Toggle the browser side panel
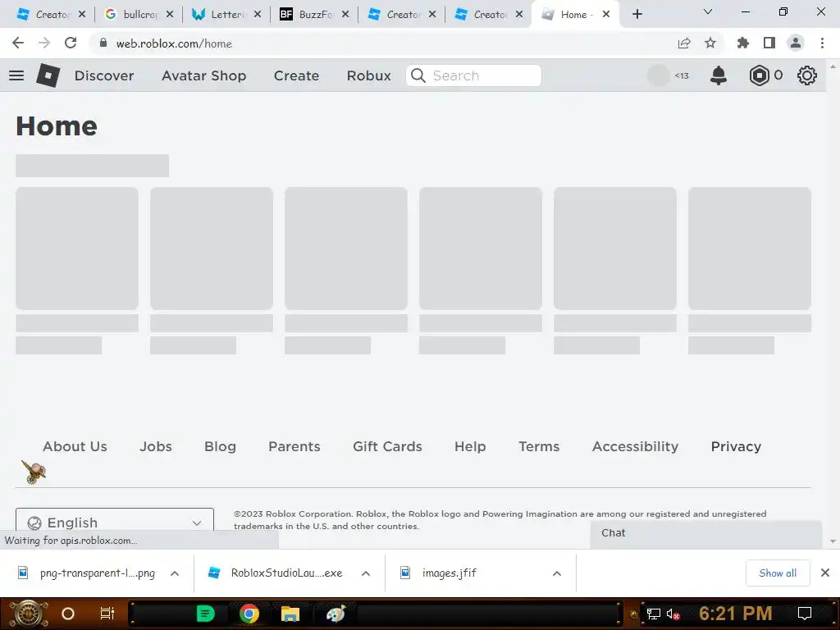 (769, 43)
